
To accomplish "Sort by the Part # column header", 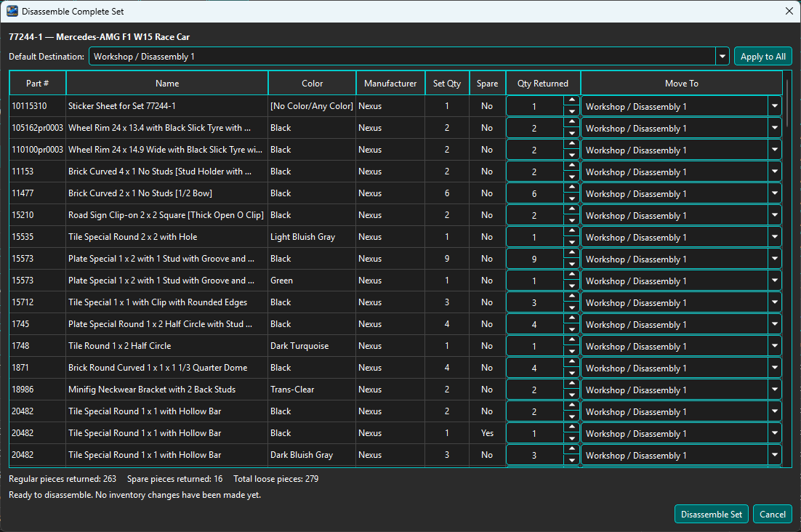I will click(37, 84).
